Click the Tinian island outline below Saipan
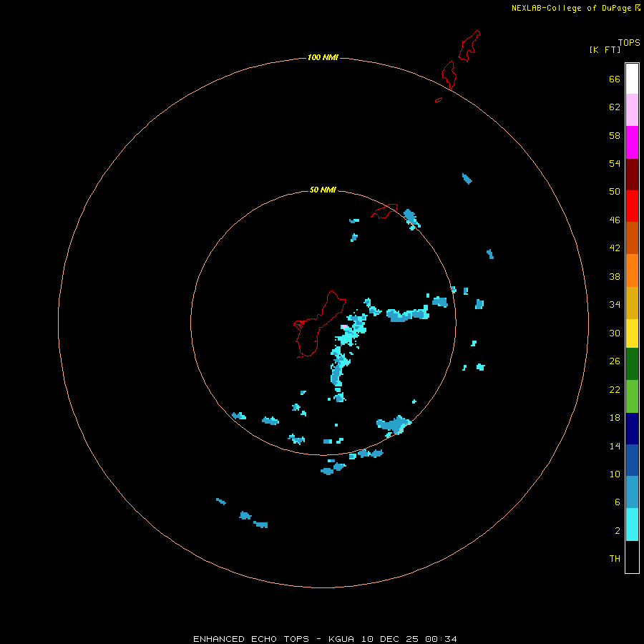This screenshot has height=644, width=644. point(449,74)
